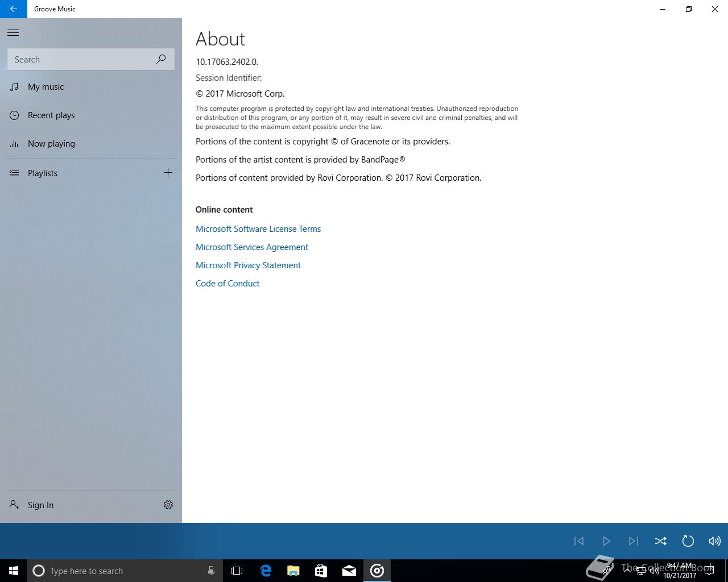Click the Cortana search box in taskbar

(125, 571)
